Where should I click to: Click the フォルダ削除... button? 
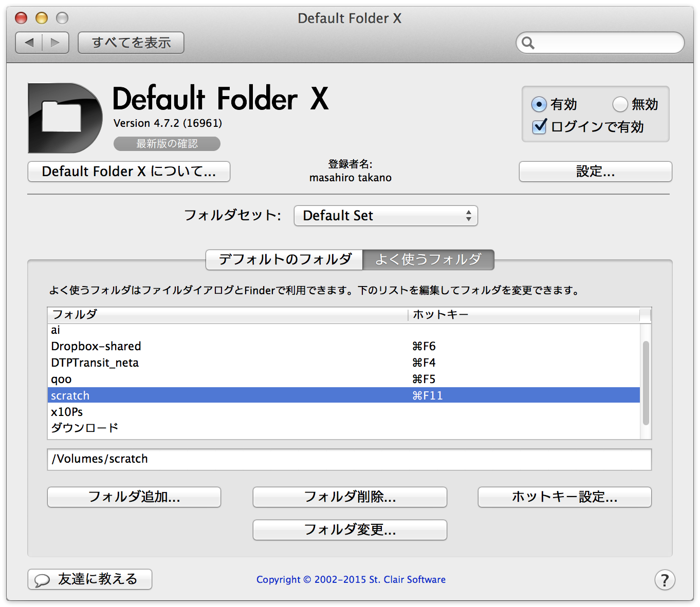coord(350,497)
